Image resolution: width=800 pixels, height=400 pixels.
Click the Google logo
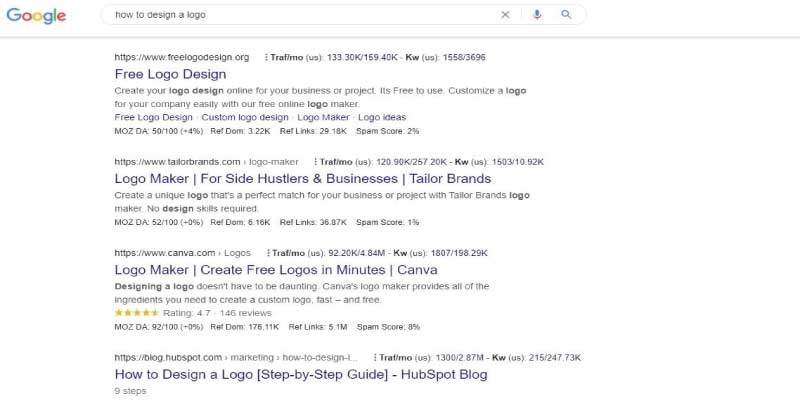pyautogui.click(x=36, y=15)
